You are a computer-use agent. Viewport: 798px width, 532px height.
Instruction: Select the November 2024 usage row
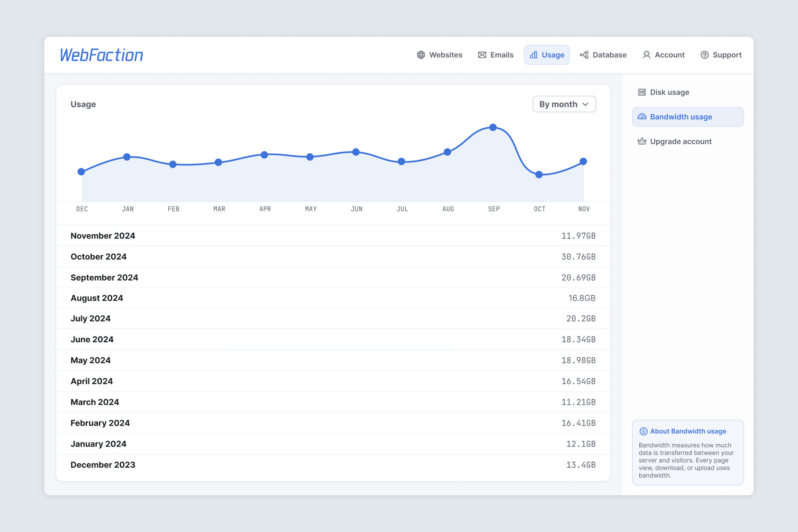point(333,236)
